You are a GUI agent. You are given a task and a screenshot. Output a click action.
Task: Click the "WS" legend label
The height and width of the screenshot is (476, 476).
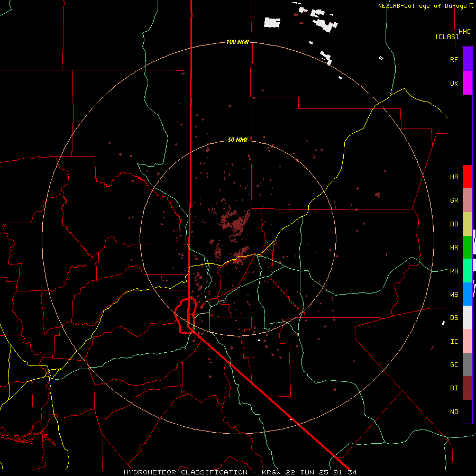(x=454, y=295)
